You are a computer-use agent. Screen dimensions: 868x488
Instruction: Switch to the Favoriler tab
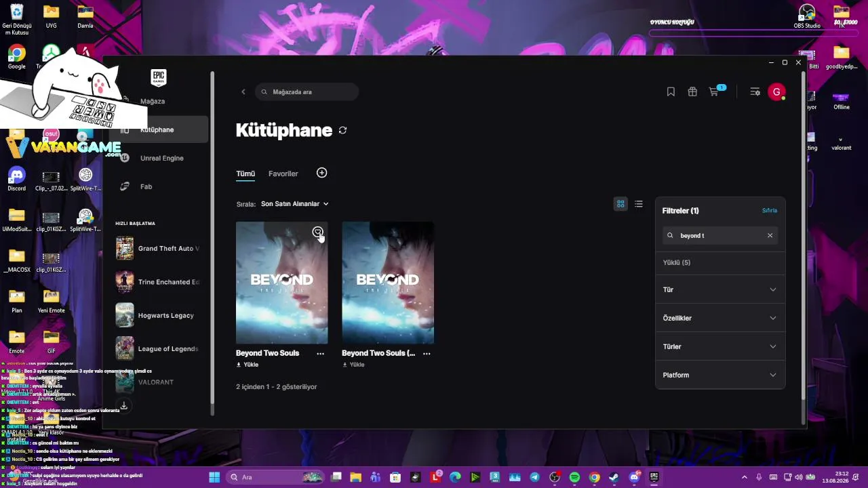(x=283, y=174)
